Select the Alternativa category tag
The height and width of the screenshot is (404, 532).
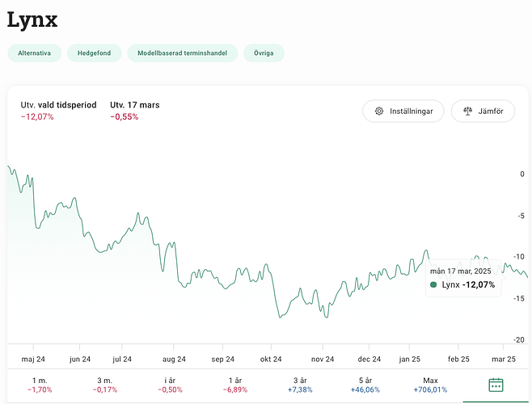coord(34,53)
